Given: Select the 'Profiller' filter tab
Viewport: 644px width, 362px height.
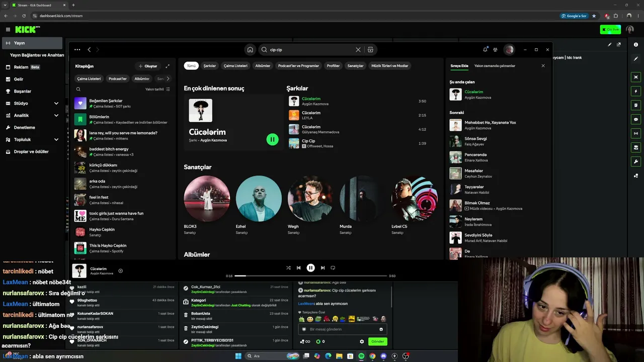Looking at the screenshot, I should (333, 66).
